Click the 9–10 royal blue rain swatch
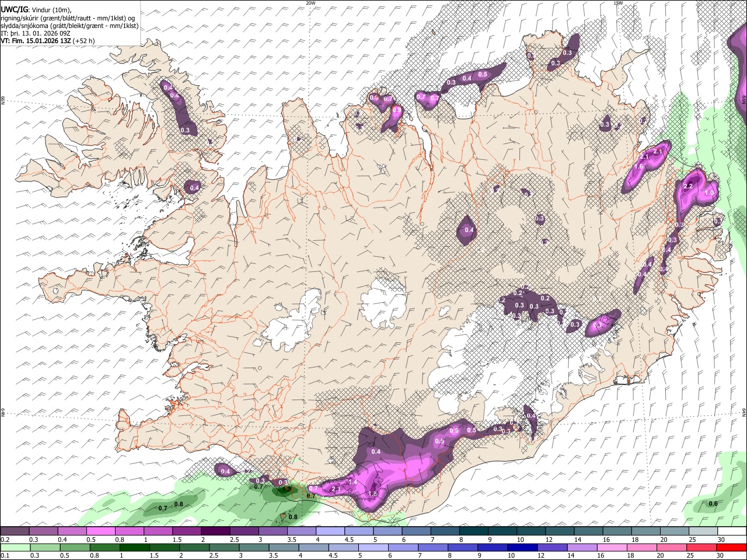747x560 pixels. pos(493,547)
